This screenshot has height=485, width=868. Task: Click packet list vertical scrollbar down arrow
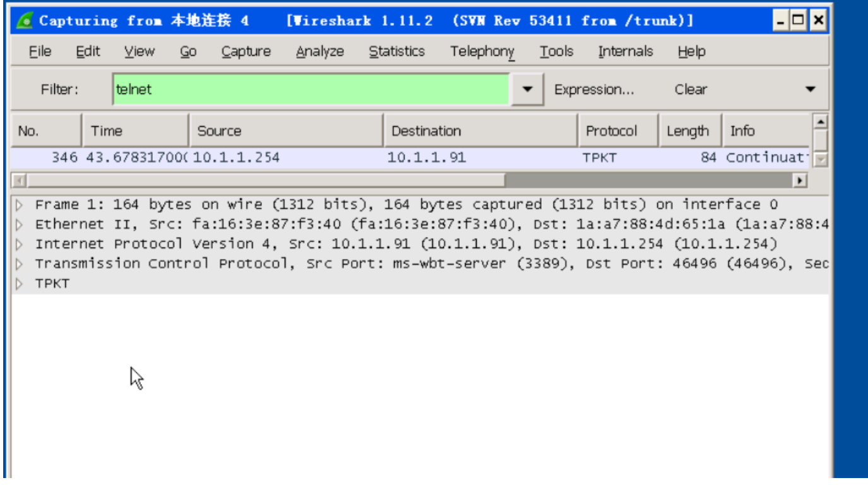click(820, 160)
